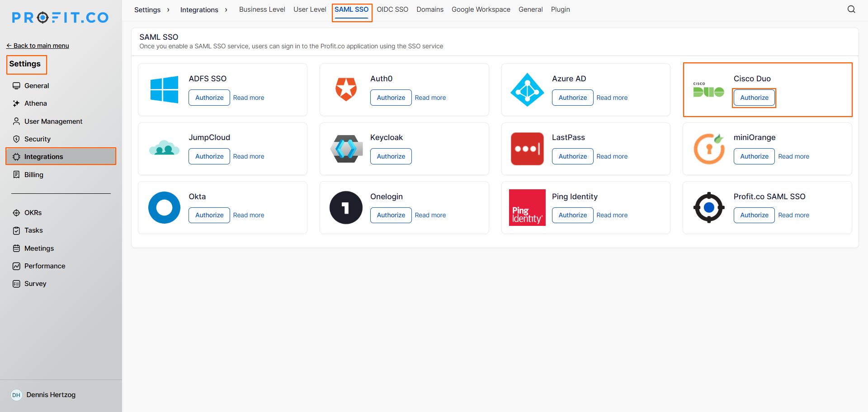The width and height of the screenshot is (868, 412).
Task: Click Read more for Onelogin
Action: click(430, 215)
